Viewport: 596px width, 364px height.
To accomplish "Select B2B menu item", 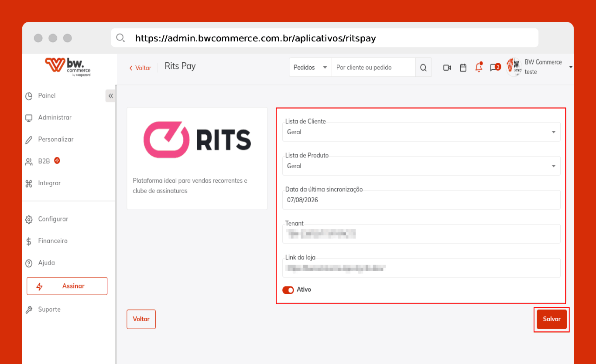I will click(x=44, y=161).
